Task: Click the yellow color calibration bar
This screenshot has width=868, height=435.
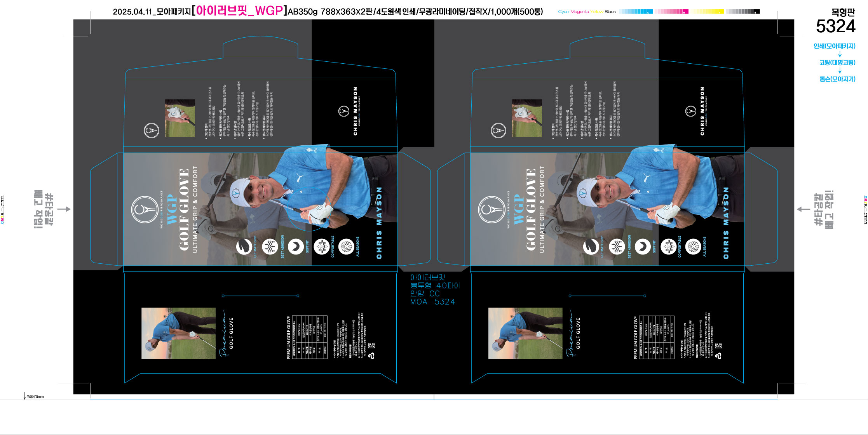Action: pyautogui.click(x=707, y=12)
